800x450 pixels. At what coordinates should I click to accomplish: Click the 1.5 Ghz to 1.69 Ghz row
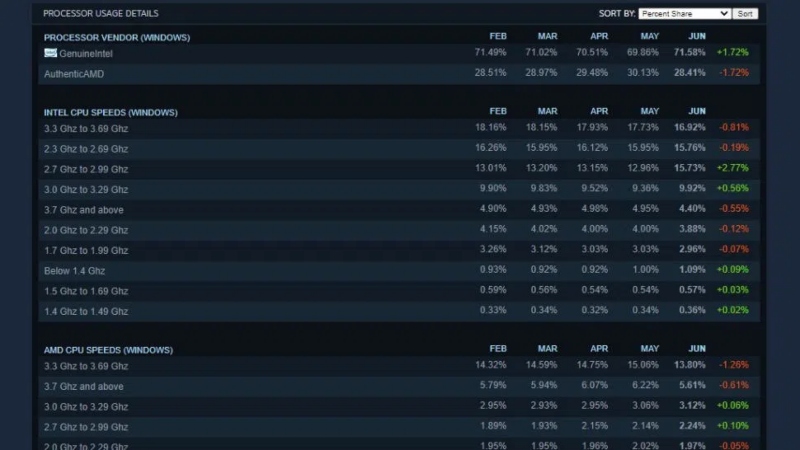86,291
